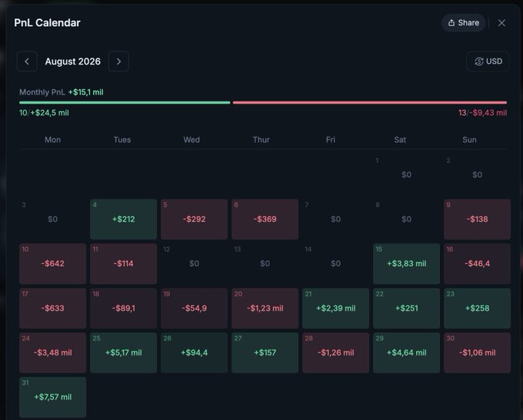Click the Thur column header
523x420 pixels.
261,140
